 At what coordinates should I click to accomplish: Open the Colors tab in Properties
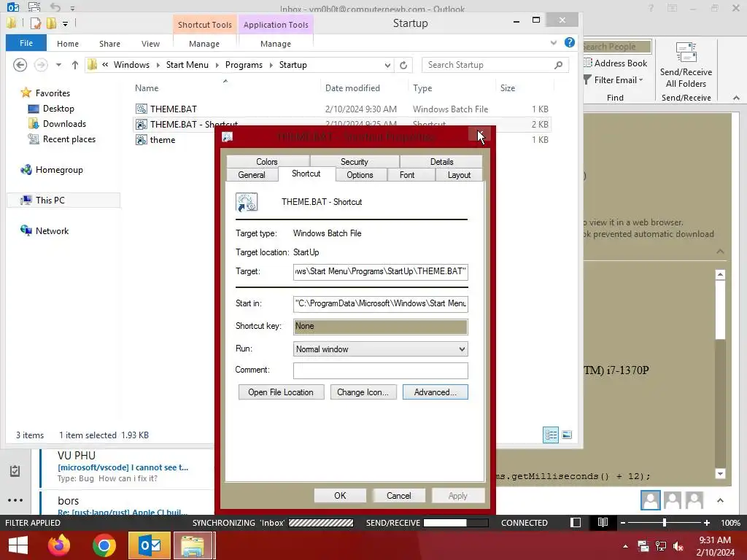267,161
